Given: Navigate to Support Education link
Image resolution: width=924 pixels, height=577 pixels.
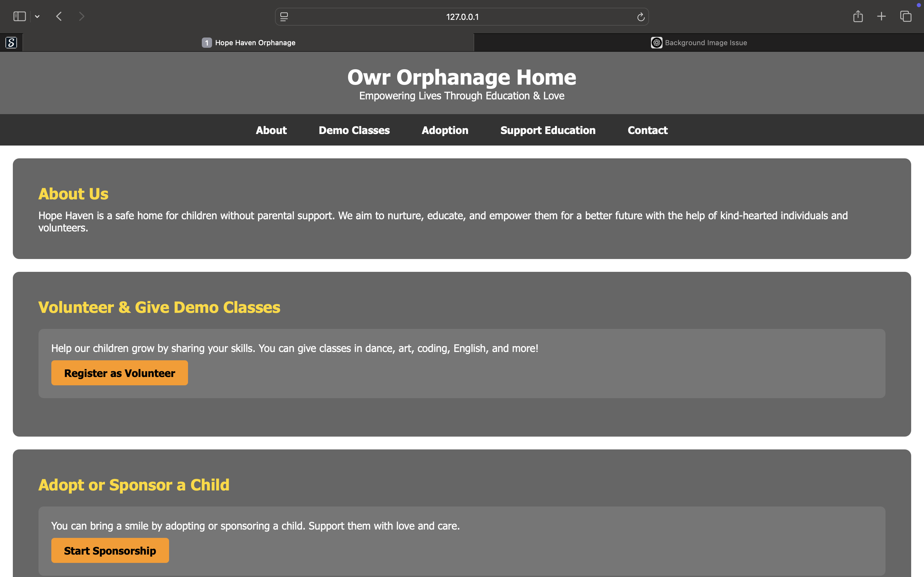Looking at the screenshot, I should 548,130.
